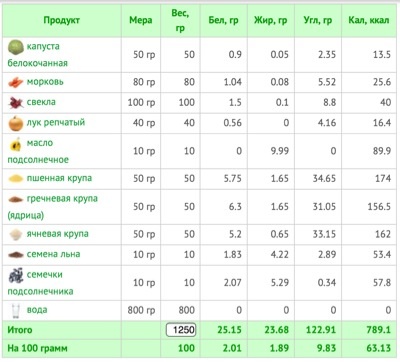Click the buckwheat groats icon
This screenshot has width=400, height=362.
coord(16,199)
